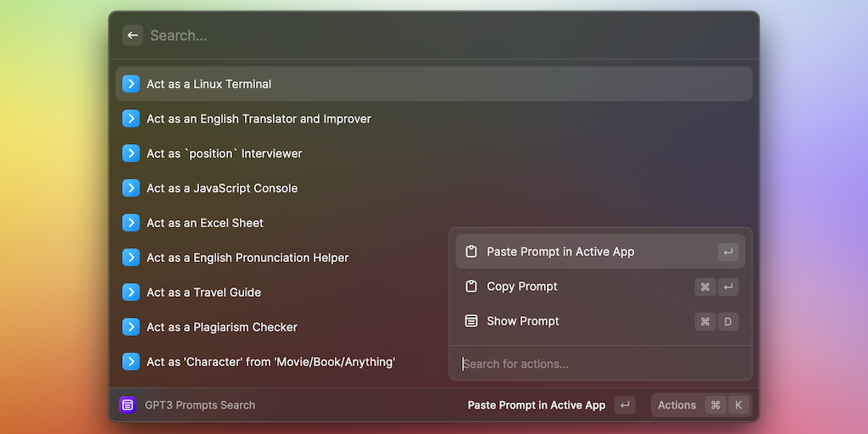Click the JavaScript Console prompt icon
868x434 pixels.
coord(131,188)
